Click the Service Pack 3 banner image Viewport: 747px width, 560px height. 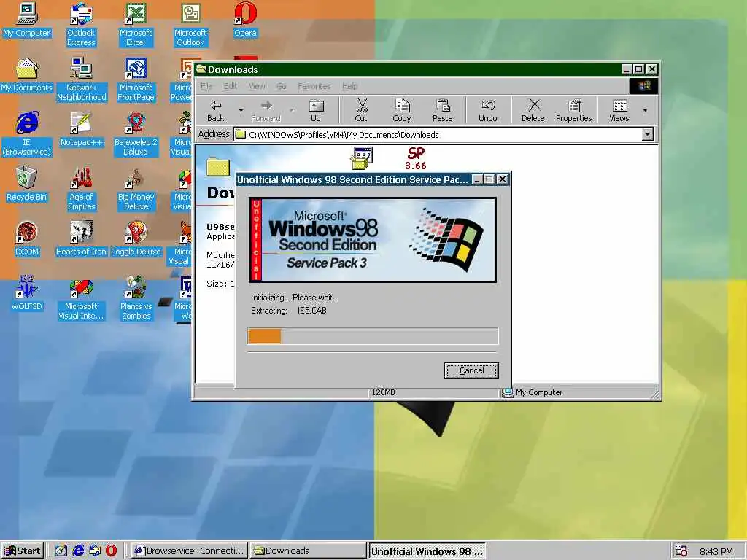pyautogui.click(x=373, y=240)
